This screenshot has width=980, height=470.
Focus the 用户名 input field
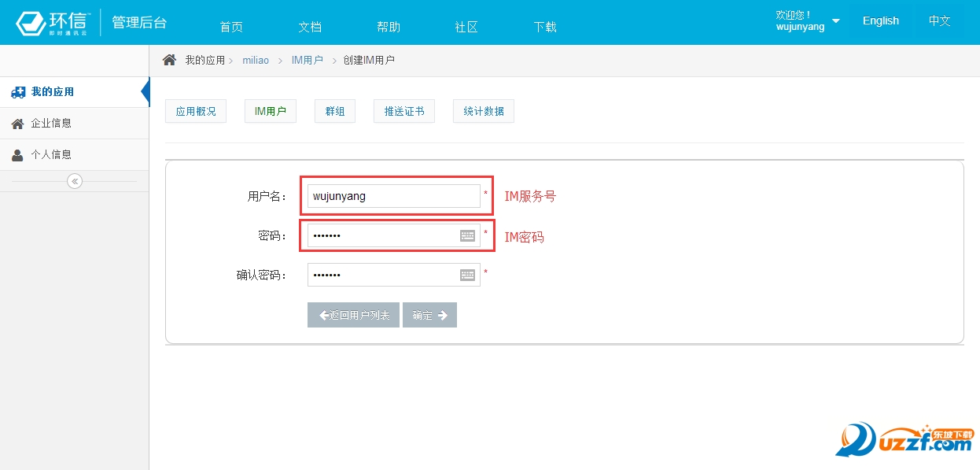(x=393, y=196)
